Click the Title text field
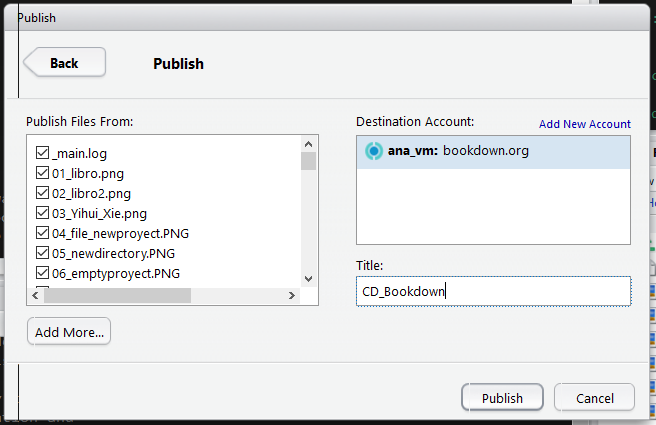This screenshot has width=656, height=425. [x=493, y=291]
